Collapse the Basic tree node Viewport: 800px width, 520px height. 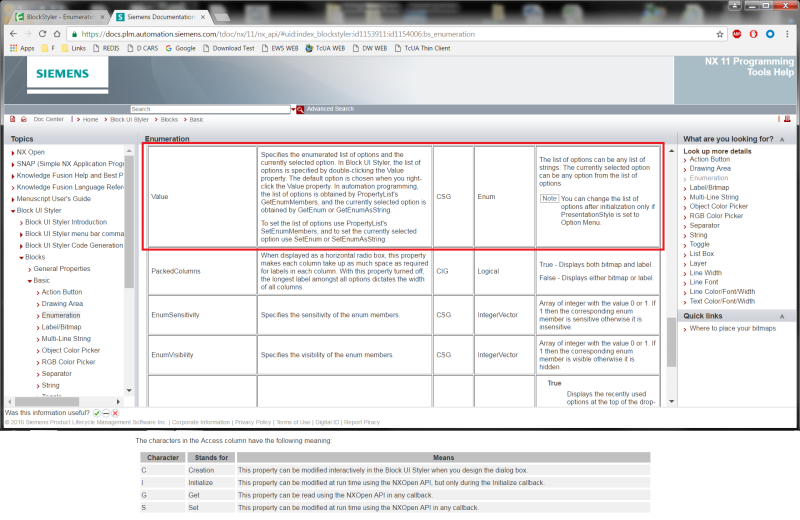pyautogui.click(x=30, y=281)
